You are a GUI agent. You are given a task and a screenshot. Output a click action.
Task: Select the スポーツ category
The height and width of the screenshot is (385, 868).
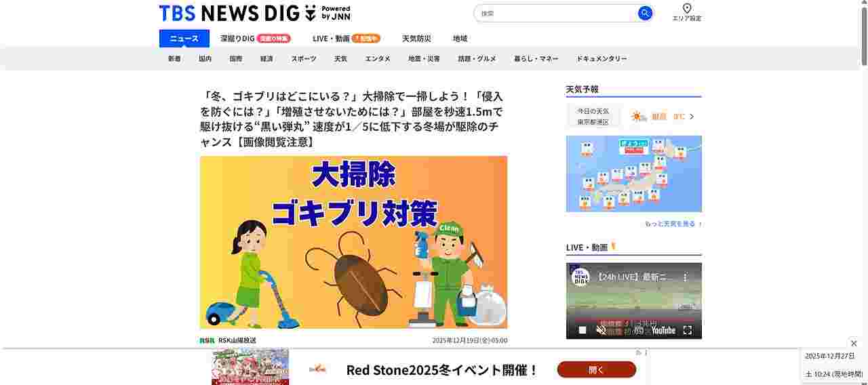tap(304, 59)
